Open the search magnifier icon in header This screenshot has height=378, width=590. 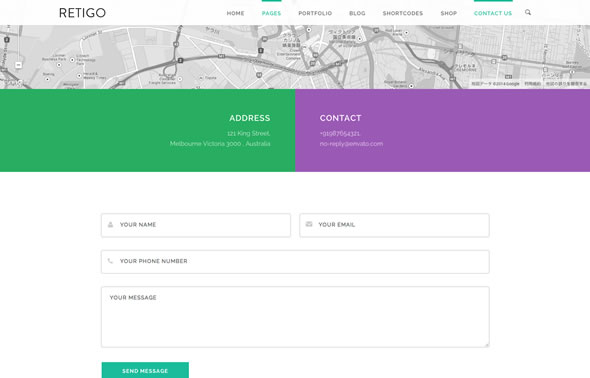tap(528, 12)
